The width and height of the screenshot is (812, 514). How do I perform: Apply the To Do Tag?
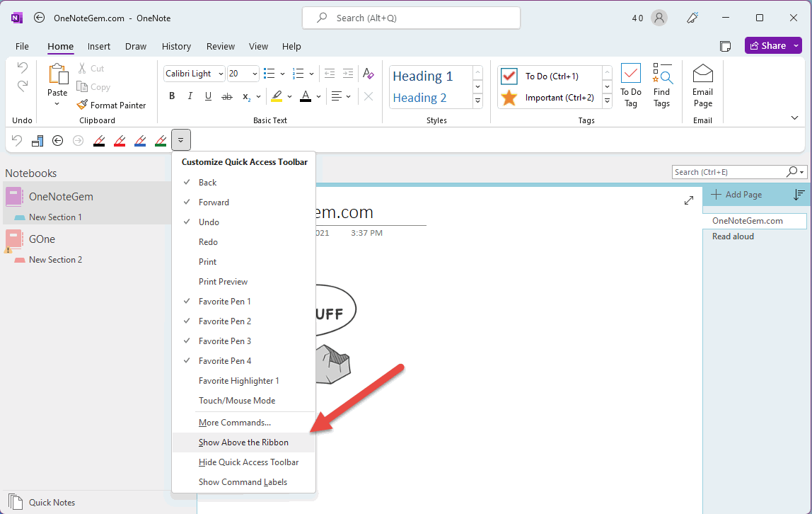[x=630, y=85]
